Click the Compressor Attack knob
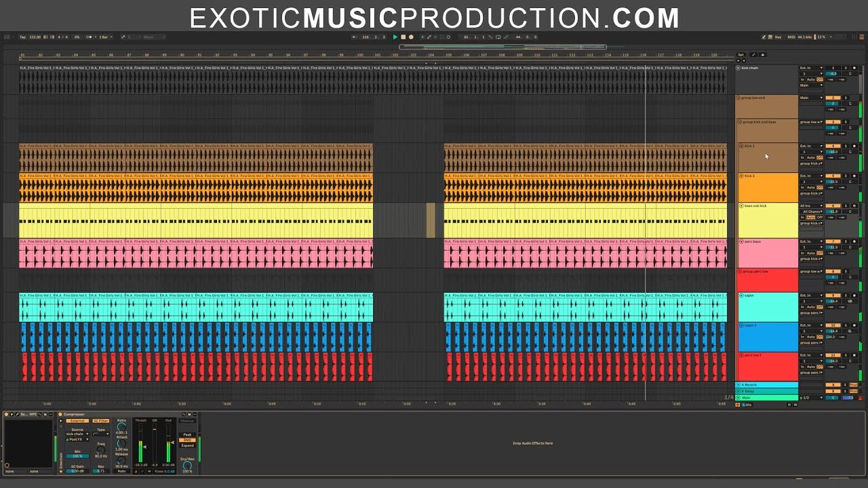The image size is (868, 488). click(121, 443)
